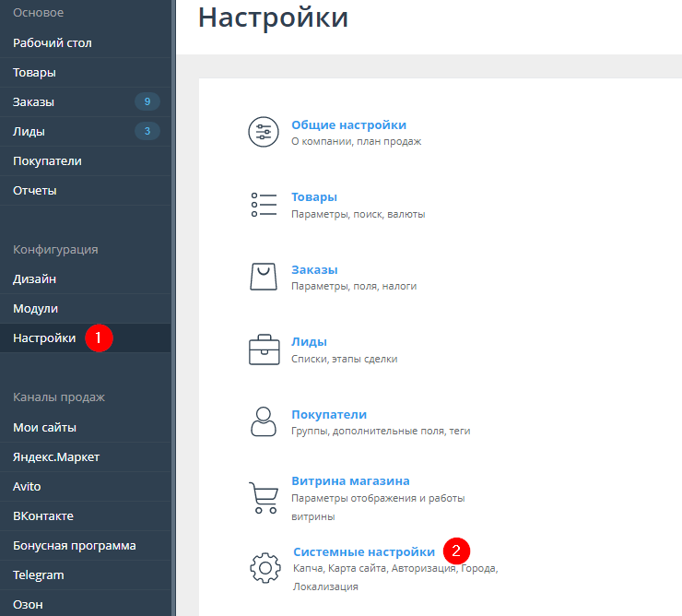Click the shopping bag icon for Заказы settings
This screenshot has height=616, width=682.
click(x=264, y=277)
